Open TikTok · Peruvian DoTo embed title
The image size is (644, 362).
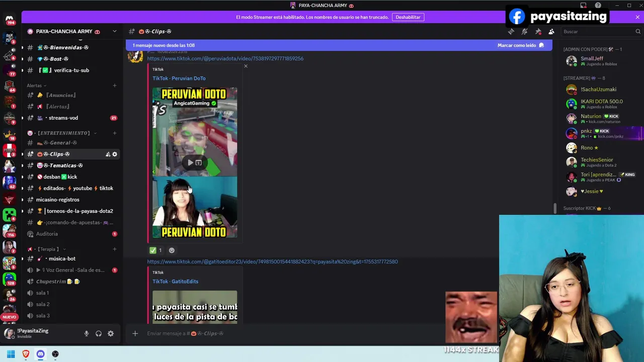pyautogui.click(x=179, y=78)
